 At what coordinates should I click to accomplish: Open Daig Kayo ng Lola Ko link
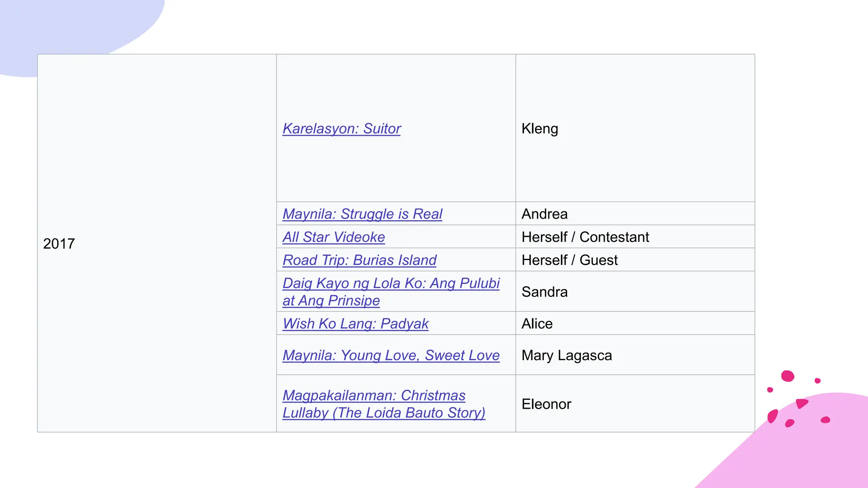click(391, 292)
